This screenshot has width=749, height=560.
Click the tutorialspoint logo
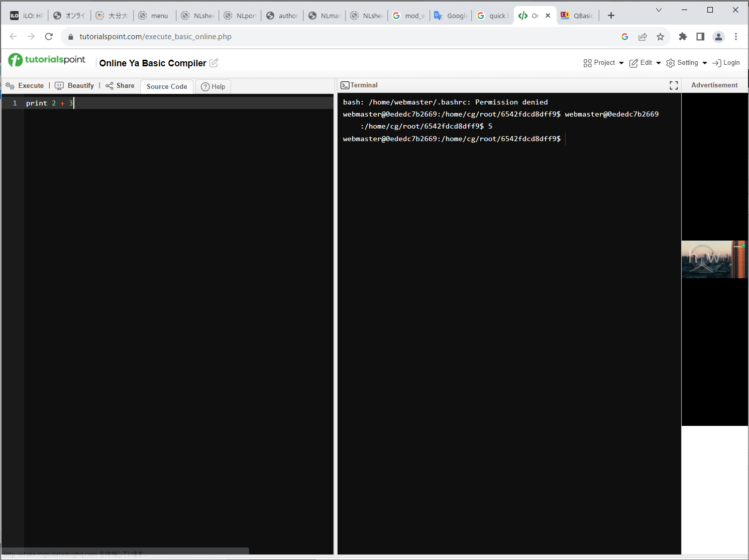(x=47, y=60)
